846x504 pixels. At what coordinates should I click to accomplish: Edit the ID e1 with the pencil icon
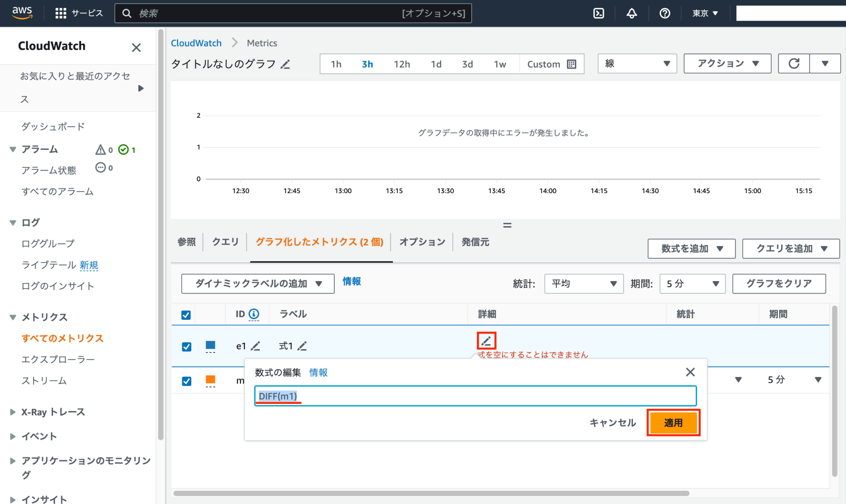tap(256, 346)
